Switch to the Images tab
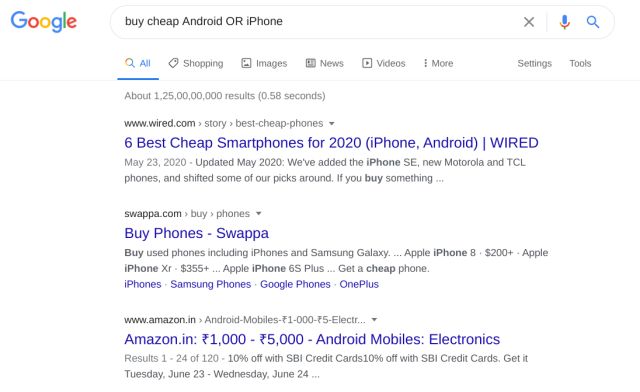The width and height of the screenshot is (640, 392). 264,63
